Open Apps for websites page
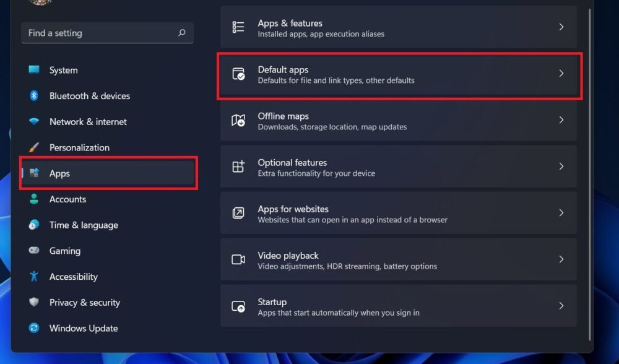Image resolution: width=619 pixels, height=364 pixels. (398, 213)
